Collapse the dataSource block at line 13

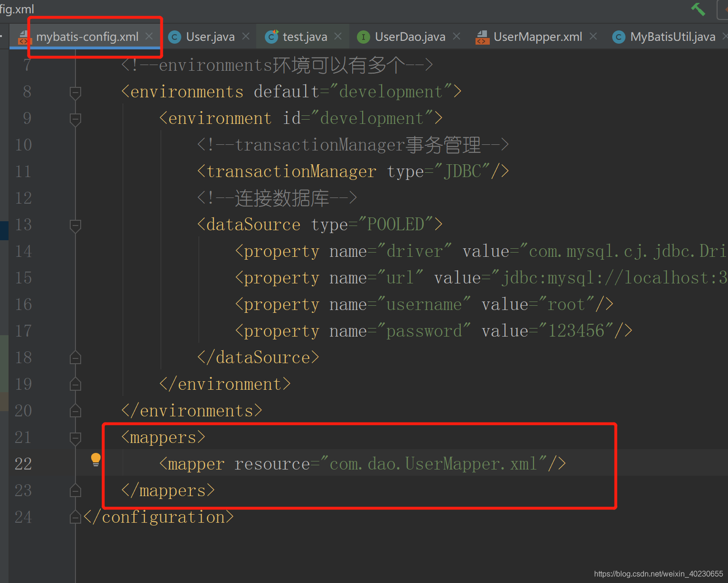tap(75, 225)
